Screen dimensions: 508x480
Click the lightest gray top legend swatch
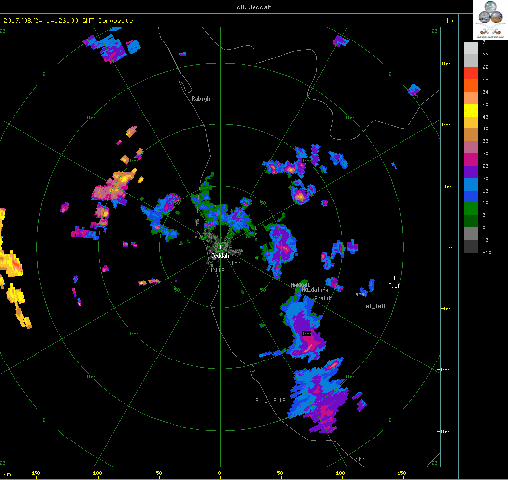471,48
